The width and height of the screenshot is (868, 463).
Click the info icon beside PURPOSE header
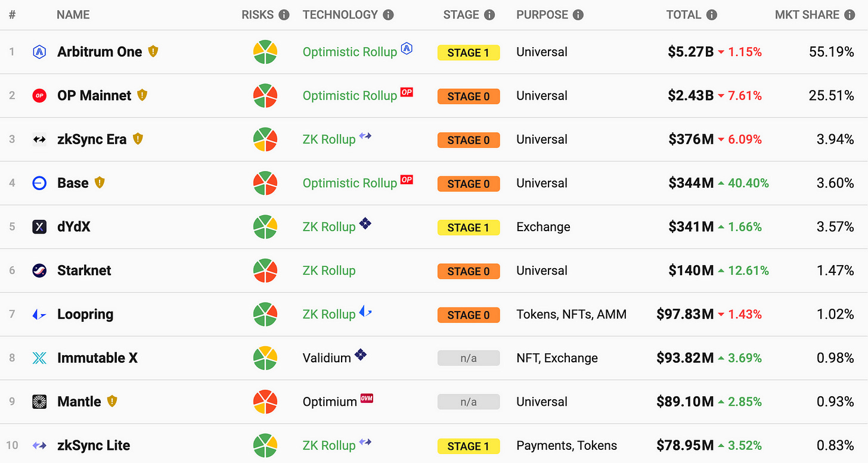(578, 15)
